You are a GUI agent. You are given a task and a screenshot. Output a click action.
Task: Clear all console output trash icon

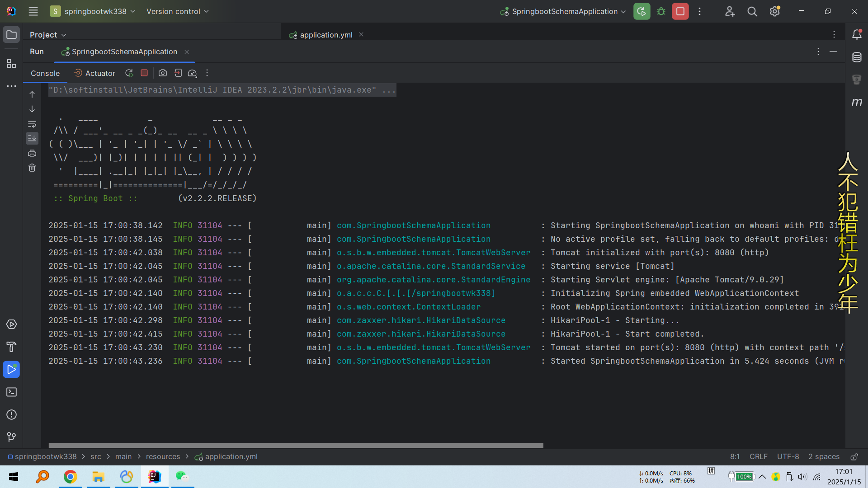click(x=32, y=168)
